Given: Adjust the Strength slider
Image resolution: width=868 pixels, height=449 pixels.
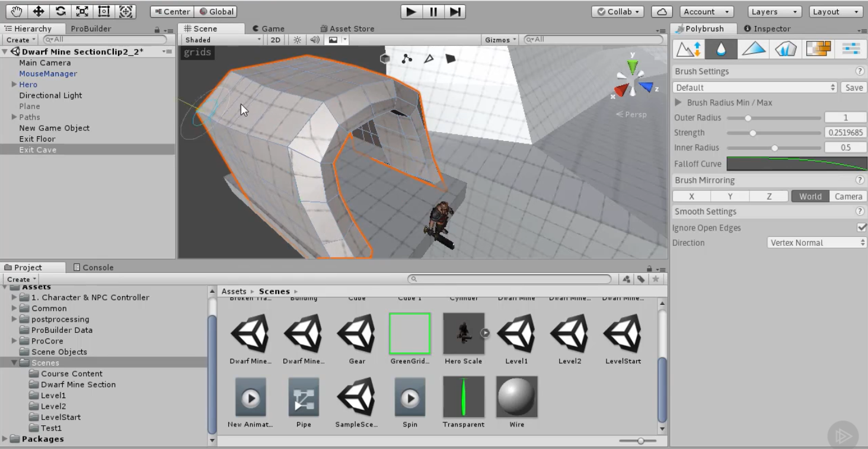Looking at the screenshot, I should point(774,133).
